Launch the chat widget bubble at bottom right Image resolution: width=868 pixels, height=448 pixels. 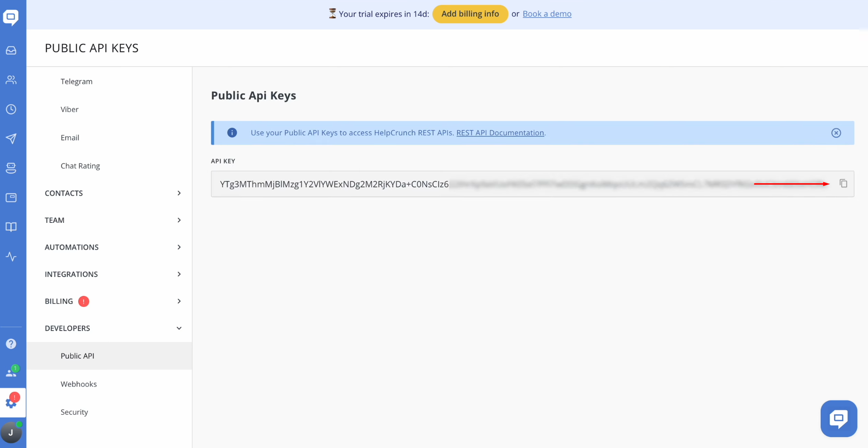pyautogui.click(x=839, y=419)
